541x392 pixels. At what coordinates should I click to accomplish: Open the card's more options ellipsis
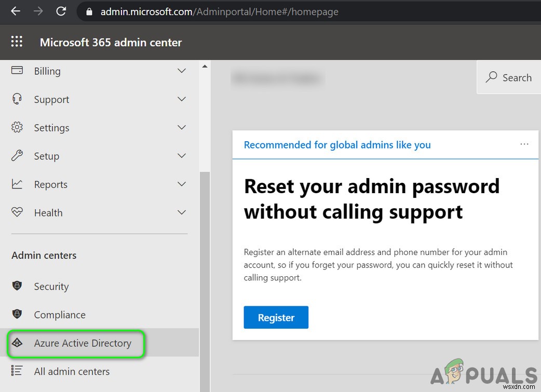pos(524,144)
